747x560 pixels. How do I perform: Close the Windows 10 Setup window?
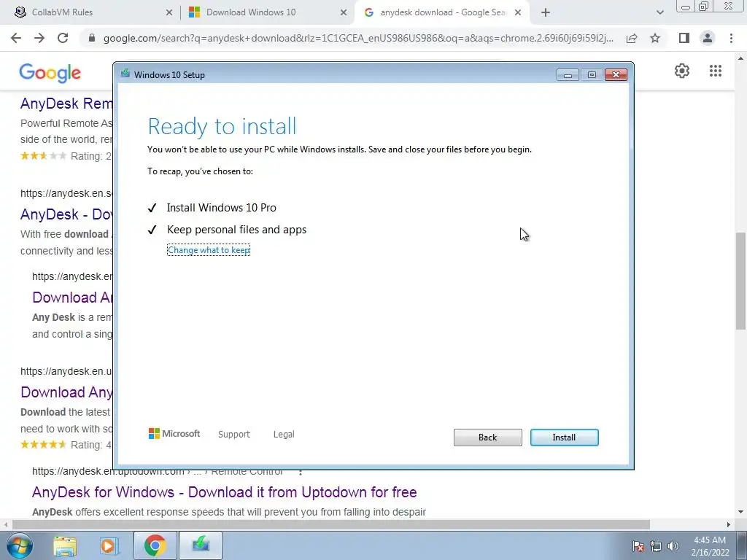point(616,75)
